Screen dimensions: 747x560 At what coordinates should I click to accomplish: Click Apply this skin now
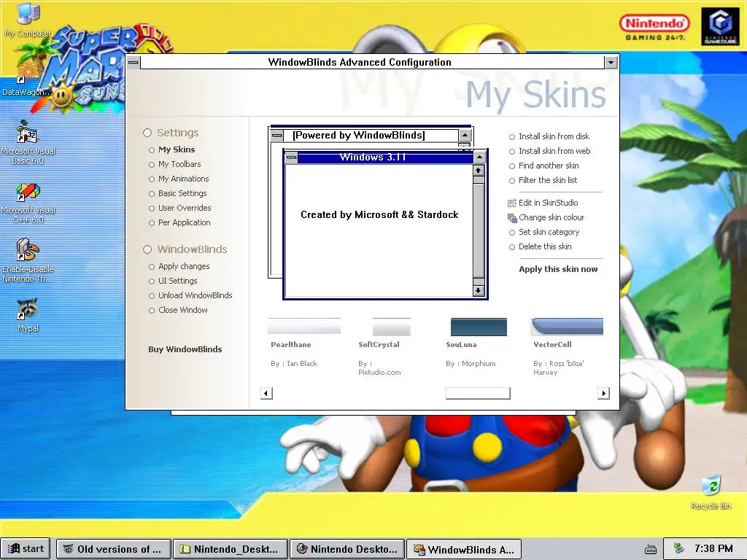[558, 269]
